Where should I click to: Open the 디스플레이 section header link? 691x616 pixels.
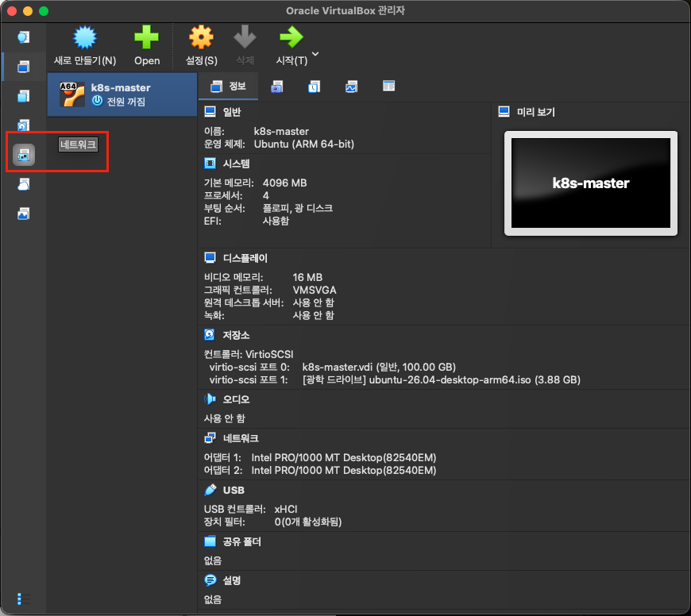coord(245,258)
